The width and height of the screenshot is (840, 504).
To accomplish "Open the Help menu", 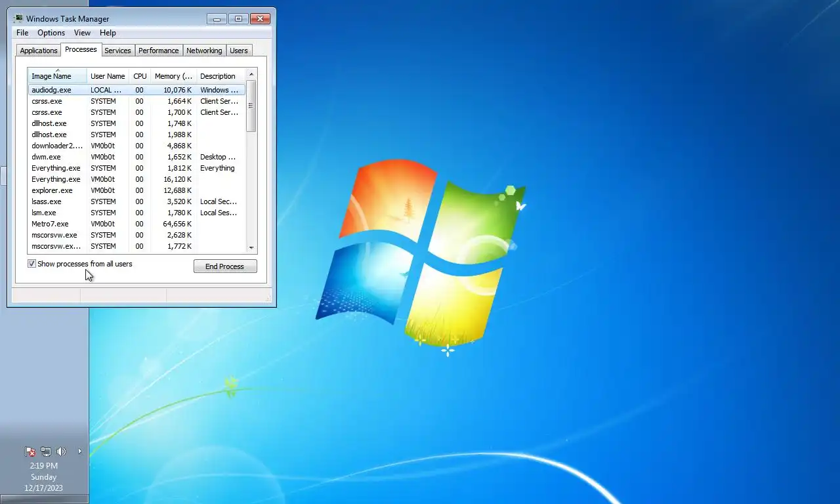I will [x=108, y=33].
